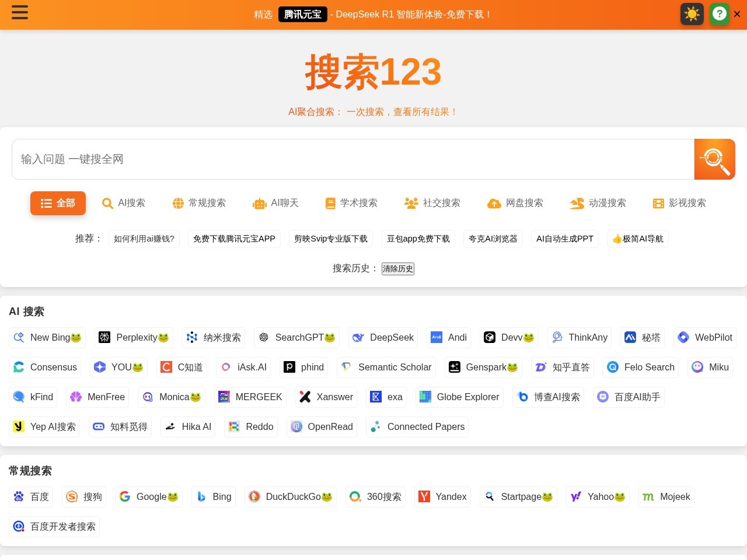Viewport: 747px width, 560px height.
Task: Select the 知乎直答 search entry
Action: coord(562,367)
